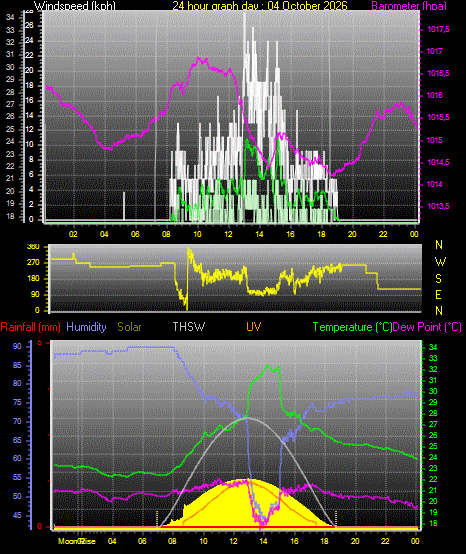Click the '1014,5' barometer axis value
The width and height of the screenshot is (466, 554).
(x=438, y=162)
